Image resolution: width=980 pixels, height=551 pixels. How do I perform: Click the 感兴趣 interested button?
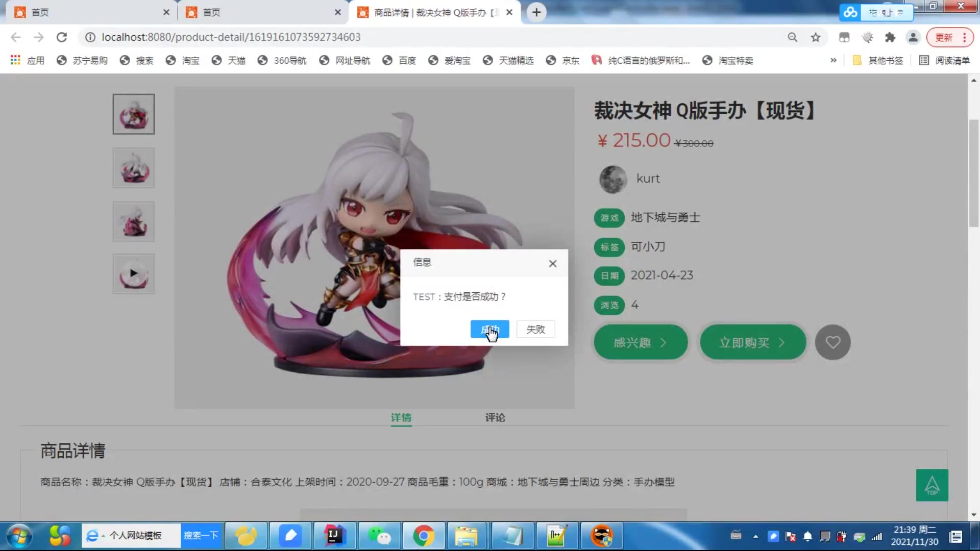pos(641,342)
